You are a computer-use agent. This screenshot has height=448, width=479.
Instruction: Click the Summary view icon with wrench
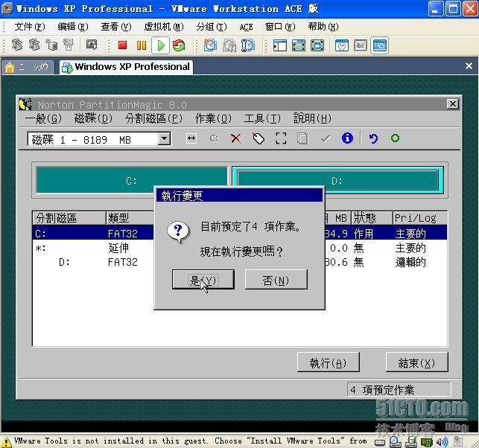coord(341,46)
